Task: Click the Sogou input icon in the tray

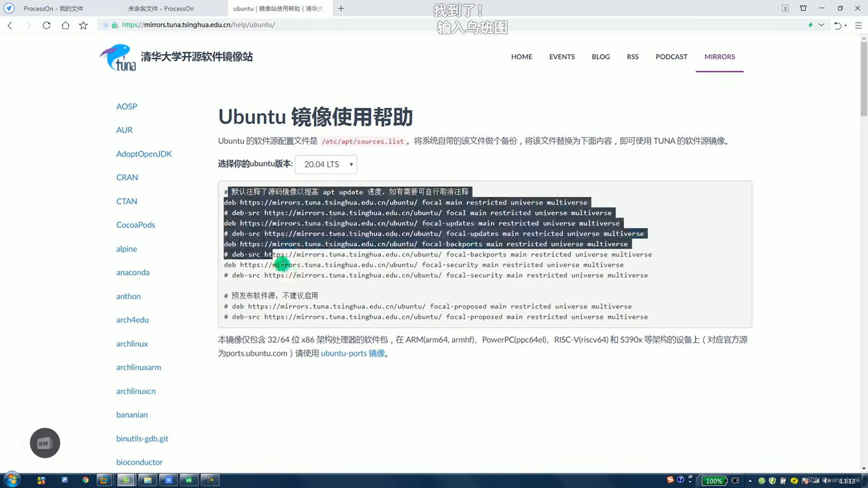Action: (670, 480)
